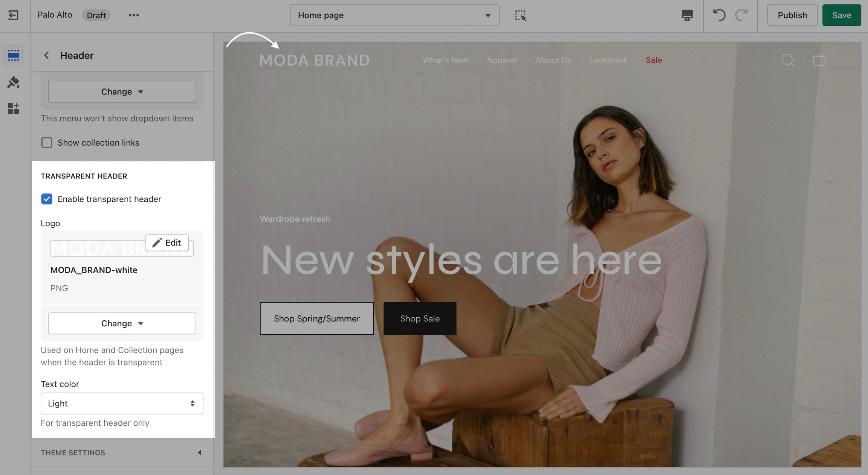Uncheck Enable transparent header

[47, 199]
